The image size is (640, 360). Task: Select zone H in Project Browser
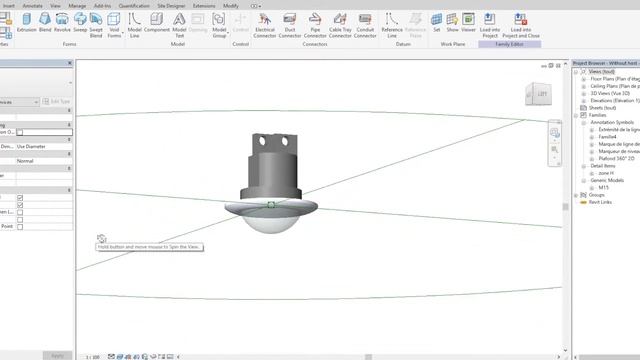pyautogui.click(x=606, y=173)
